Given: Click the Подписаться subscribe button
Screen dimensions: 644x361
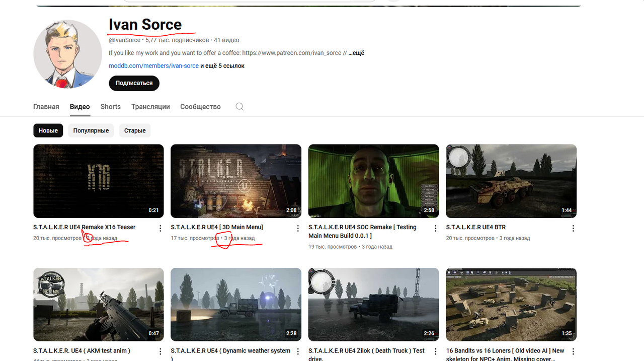Looking at the screenshot, I should click(134, 83).
